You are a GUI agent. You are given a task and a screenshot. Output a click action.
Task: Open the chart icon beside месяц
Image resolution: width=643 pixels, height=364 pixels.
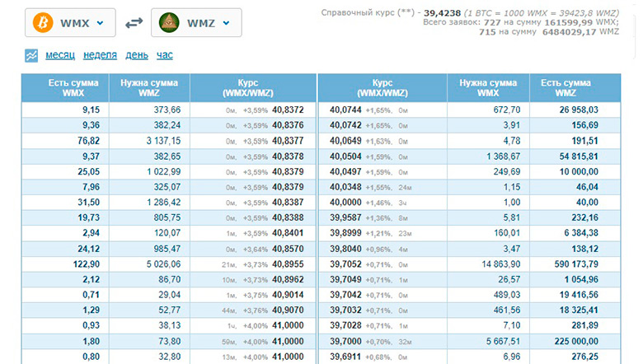31,55
